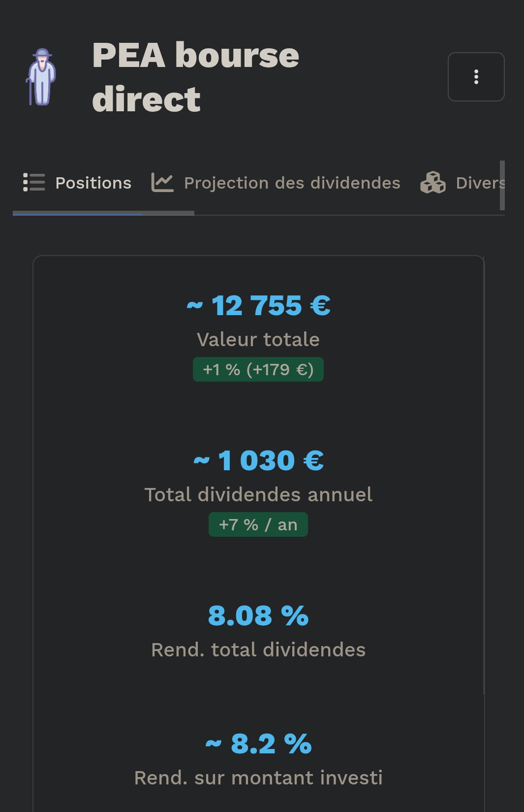The width and height of the screenshot is (524, 812).
Task: Open the Projection des dividendes tab
Action: click(x=292, y=183)
